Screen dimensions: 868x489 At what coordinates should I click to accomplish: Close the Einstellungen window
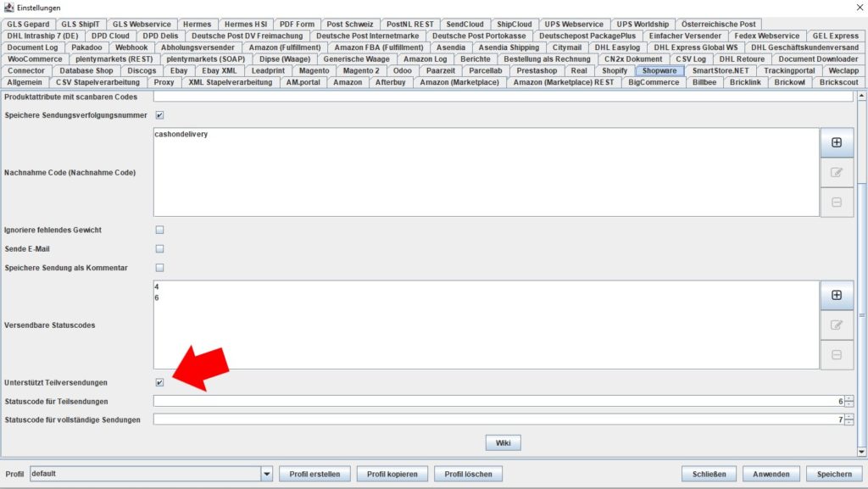tap(860, 8)
